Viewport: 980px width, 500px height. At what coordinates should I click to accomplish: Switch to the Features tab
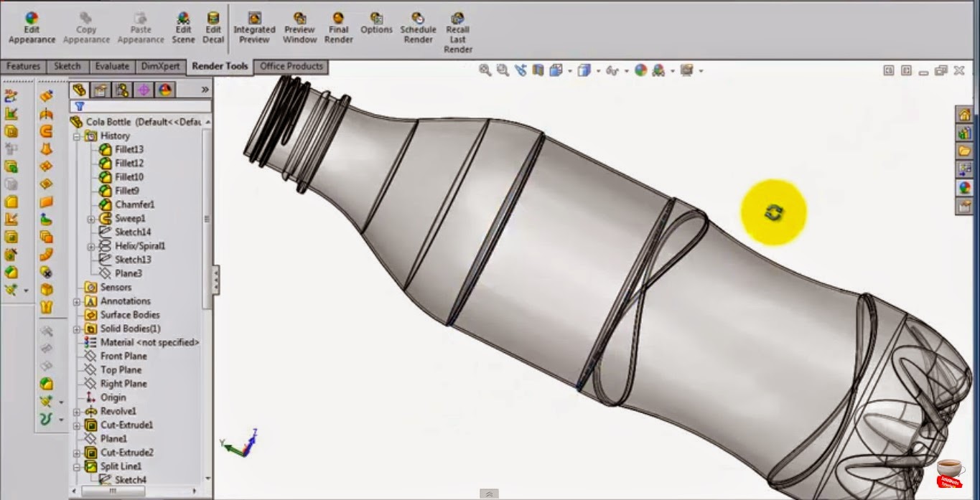(23, 66)
